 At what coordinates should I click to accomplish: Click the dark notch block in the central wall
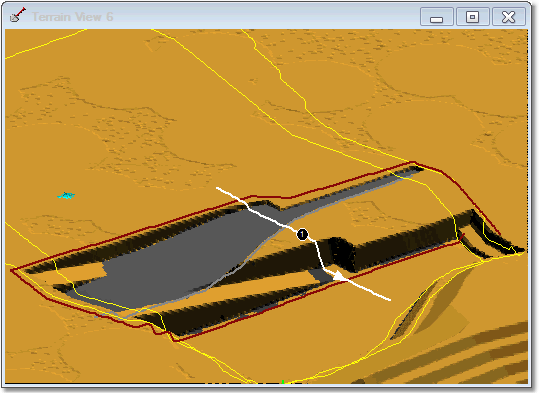[x=341, y=253]
